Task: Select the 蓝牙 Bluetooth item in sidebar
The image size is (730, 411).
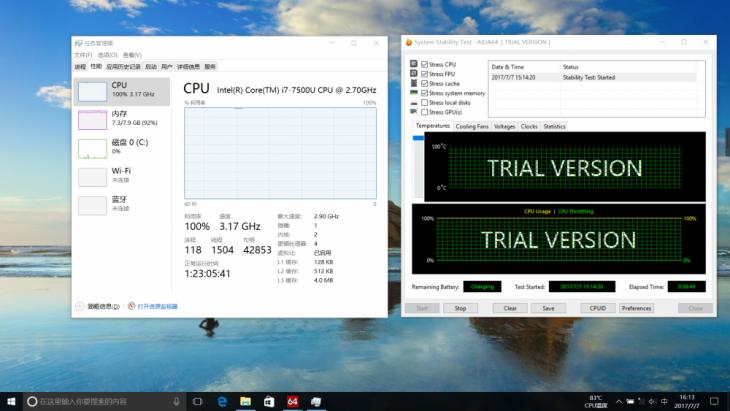Action: pyautogui.click(x=122, y=205)
